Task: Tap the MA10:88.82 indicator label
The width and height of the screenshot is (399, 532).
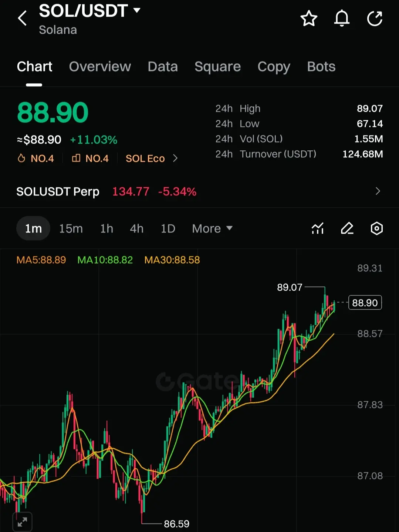Action: [x=105, y=260]
